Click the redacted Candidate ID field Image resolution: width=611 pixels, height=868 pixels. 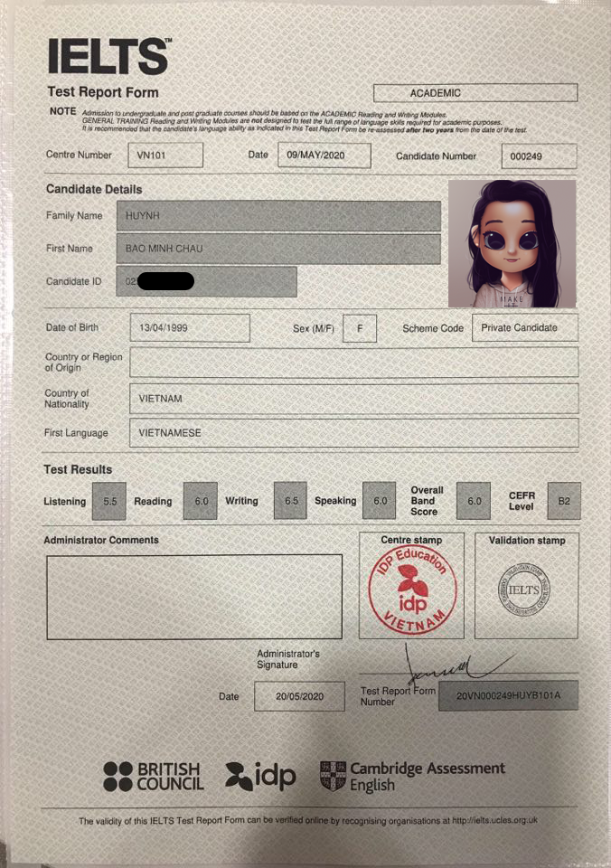coord(206,281)
